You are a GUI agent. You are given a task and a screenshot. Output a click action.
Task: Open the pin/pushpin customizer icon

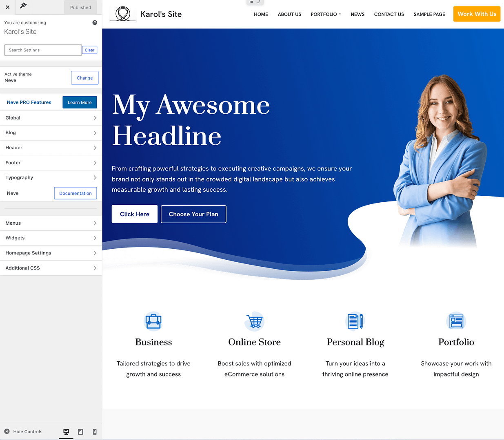[23, 6]
